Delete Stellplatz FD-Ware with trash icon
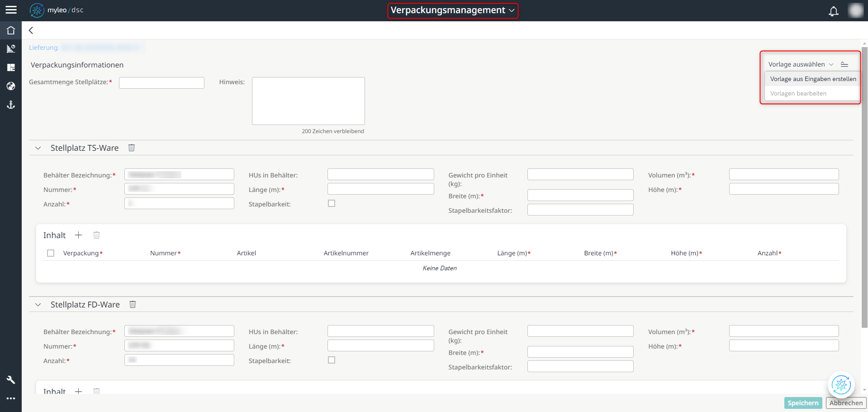The height and width of the screenshot is (412, 868). pyautogui.click(x=133, y=304)
